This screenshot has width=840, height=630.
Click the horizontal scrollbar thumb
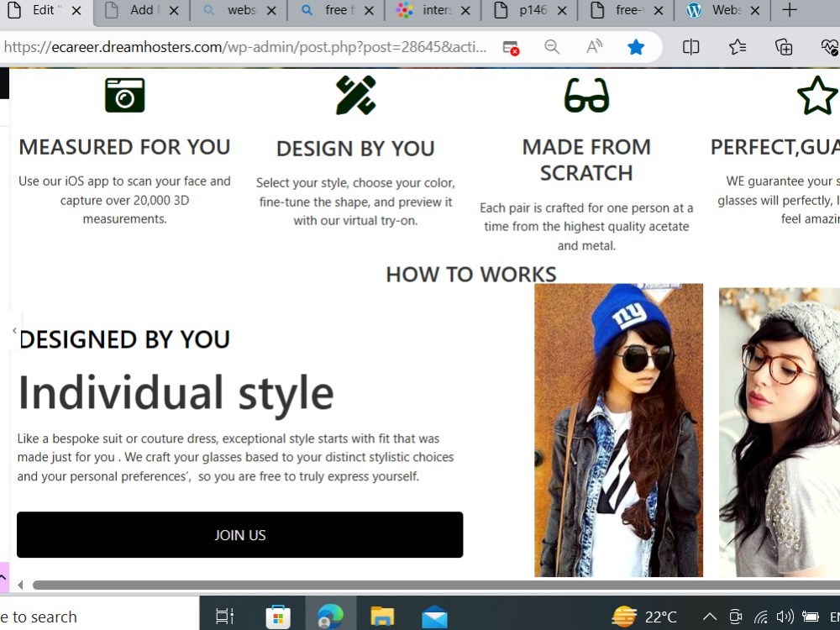(x=436, y=585)
